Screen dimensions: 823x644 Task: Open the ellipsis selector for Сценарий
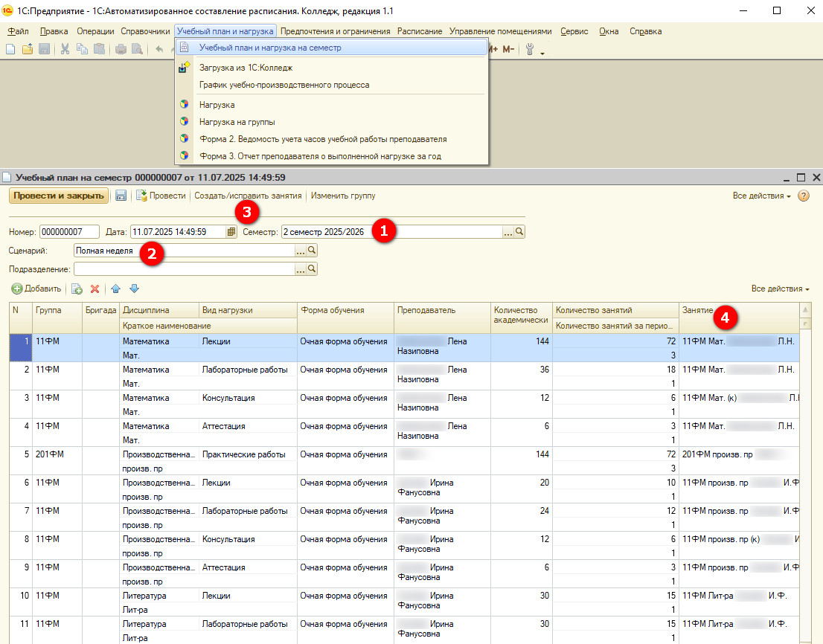coord(300,251)
